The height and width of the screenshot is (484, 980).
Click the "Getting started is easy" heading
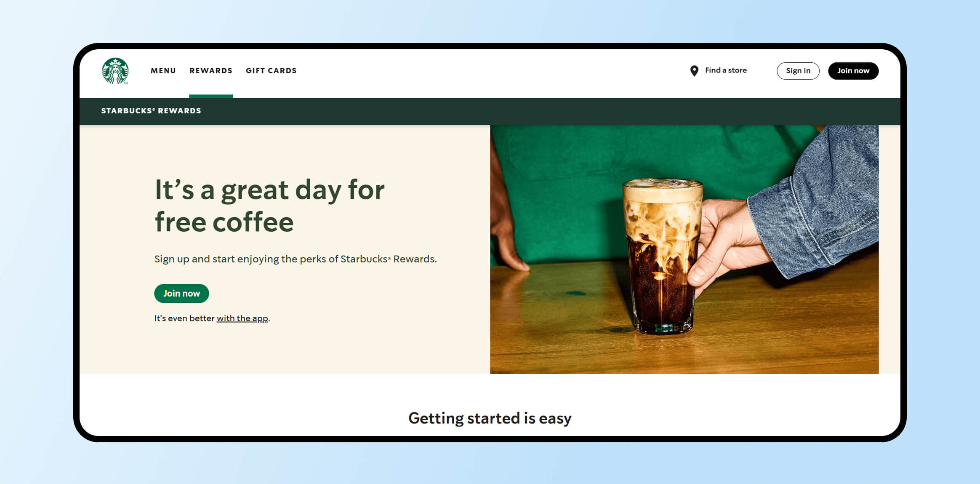(x=490, y=418)
